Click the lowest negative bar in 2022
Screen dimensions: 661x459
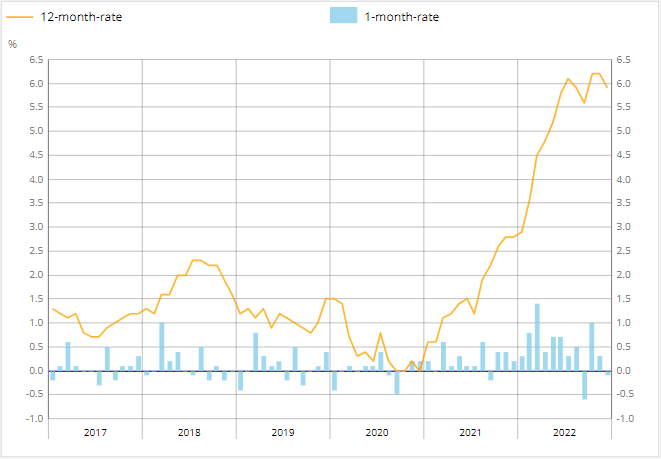[585, 385]
